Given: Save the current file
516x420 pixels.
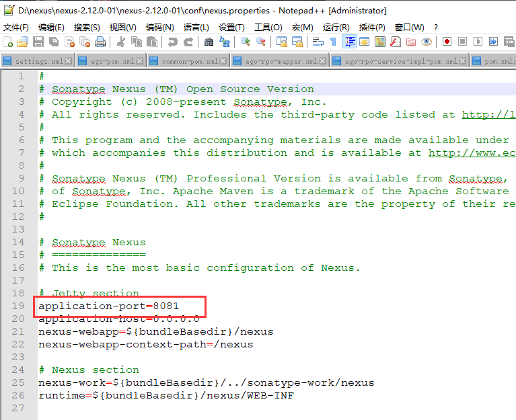Looking at the screenshot, I should [38, 42].
